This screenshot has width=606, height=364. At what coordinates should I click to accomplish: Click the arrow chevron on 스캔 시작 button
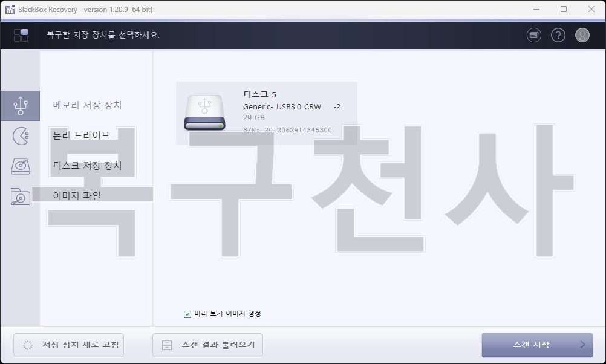click(582, 345)
